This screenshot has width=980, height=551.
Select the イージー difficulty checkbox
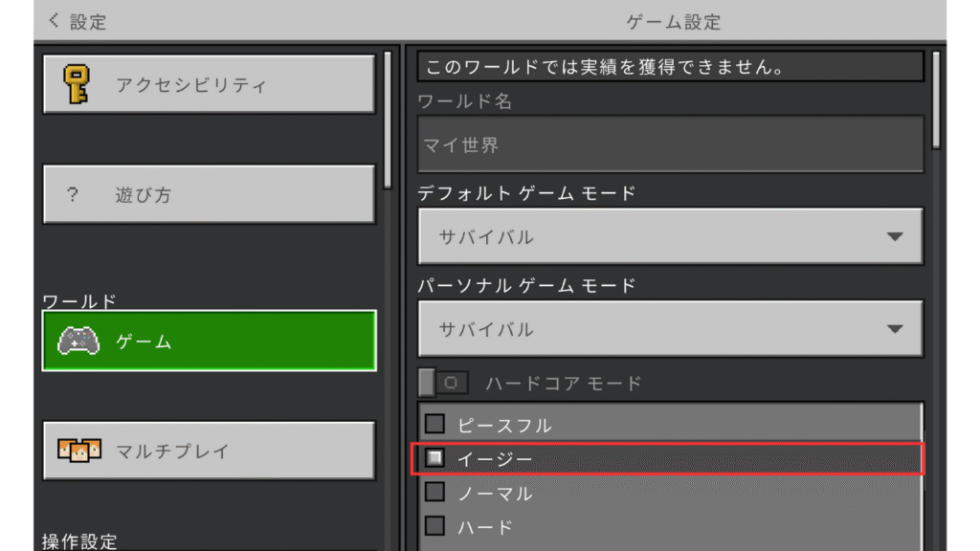point(435,459)
